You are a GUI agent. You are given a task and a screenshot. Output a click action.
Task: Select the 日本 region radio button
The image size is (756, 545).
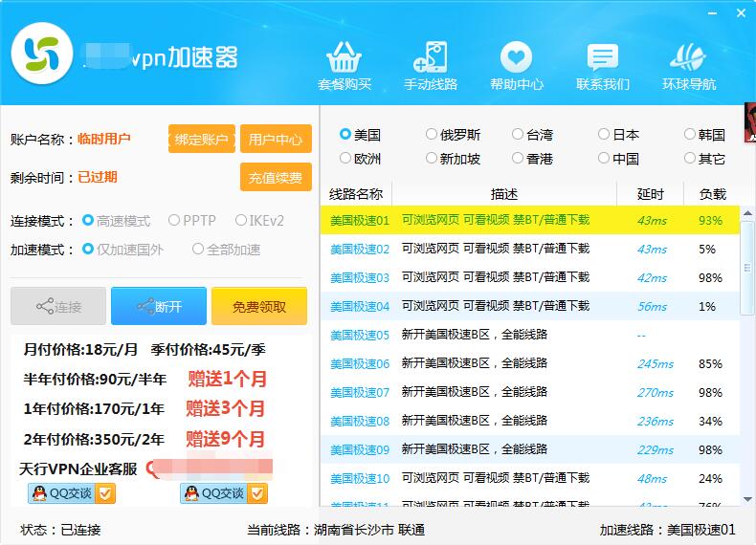click(604, 135)
